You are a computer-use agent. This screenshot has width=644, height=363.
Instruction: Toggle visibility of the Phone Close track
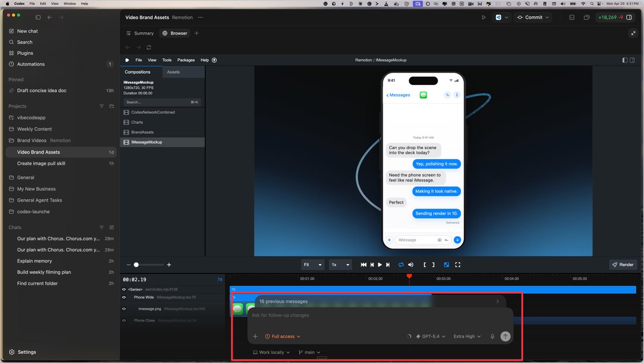124,321
